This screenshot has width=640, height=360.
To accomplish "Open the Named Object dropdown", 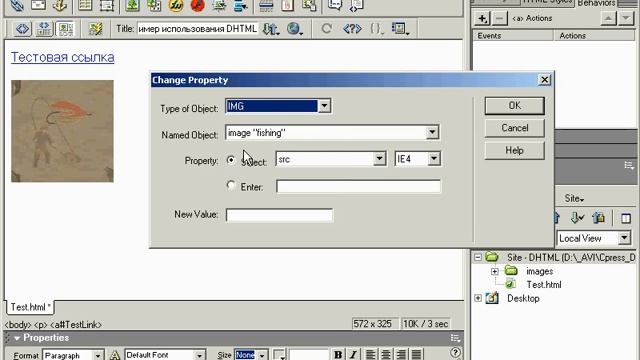I will [432, 132].
